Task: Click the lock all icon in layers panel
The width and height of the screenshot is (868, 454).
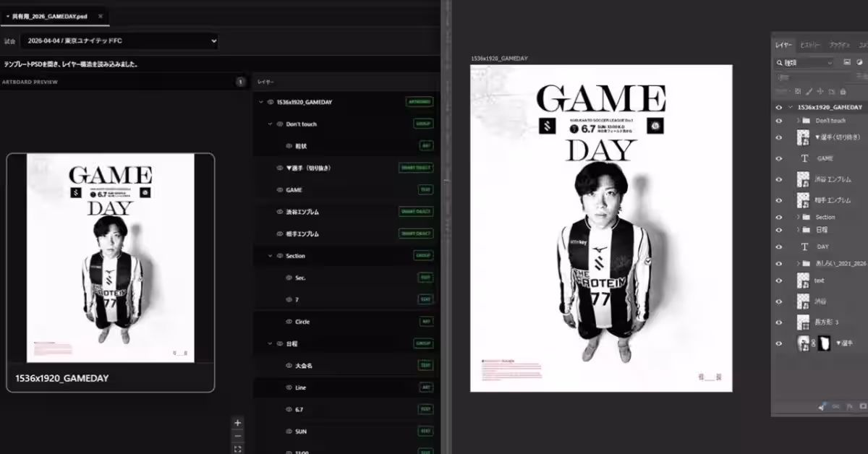Action: point(843,92)
